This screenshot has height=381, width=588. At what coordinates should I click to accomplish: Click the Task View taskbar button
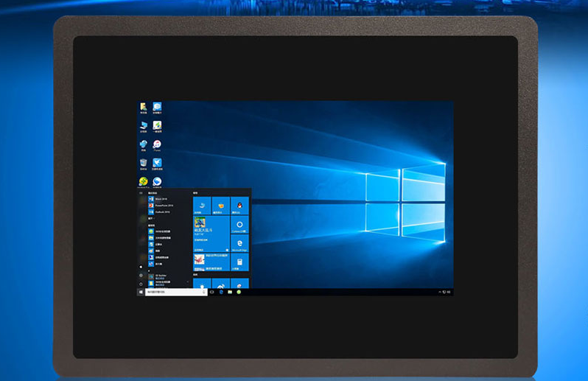(x=212, y=292)
